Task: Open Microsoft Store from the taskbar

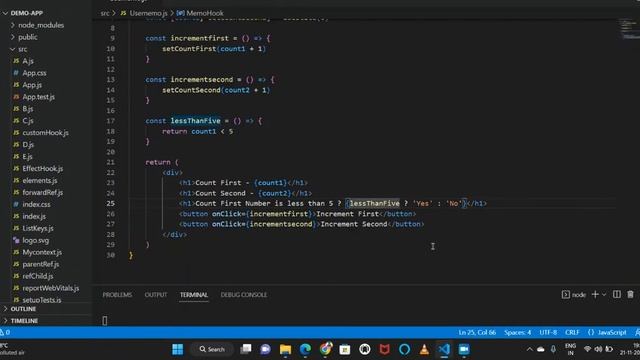Action: 345,349
